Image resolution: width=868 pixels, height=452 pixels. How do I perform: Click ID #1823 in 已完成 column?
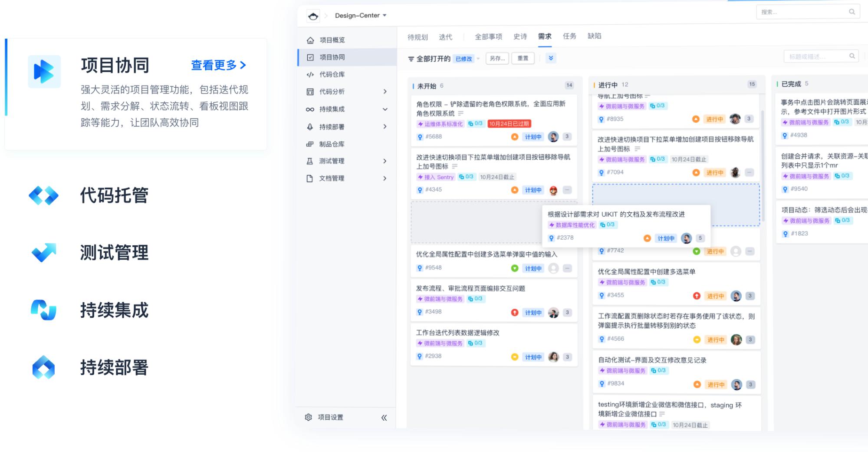[799, 234]
